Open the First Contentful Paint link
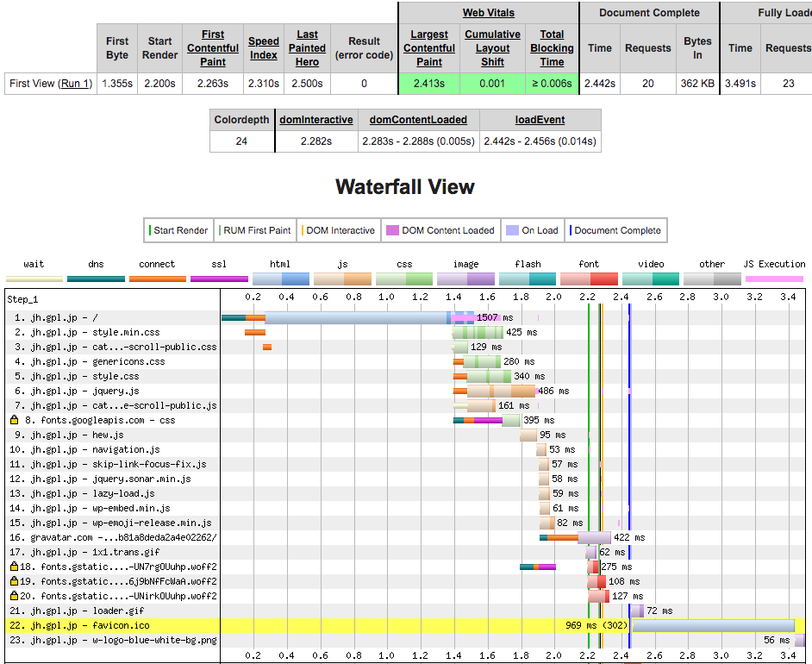 [213, 48]
